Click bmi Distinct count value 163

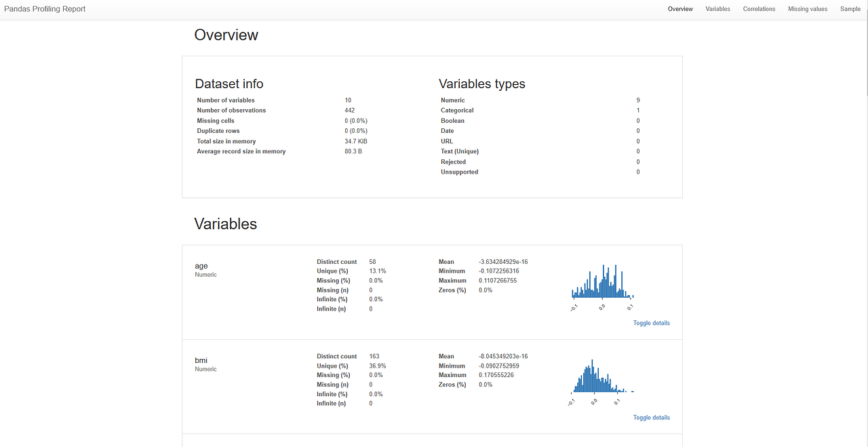(374, 356)
